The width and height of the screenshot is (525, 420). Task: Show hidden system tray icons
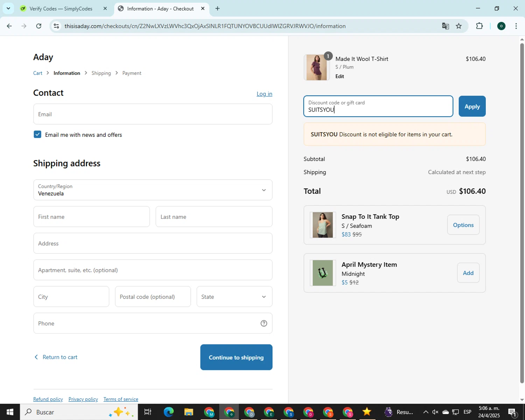click(x=426, y=412)
